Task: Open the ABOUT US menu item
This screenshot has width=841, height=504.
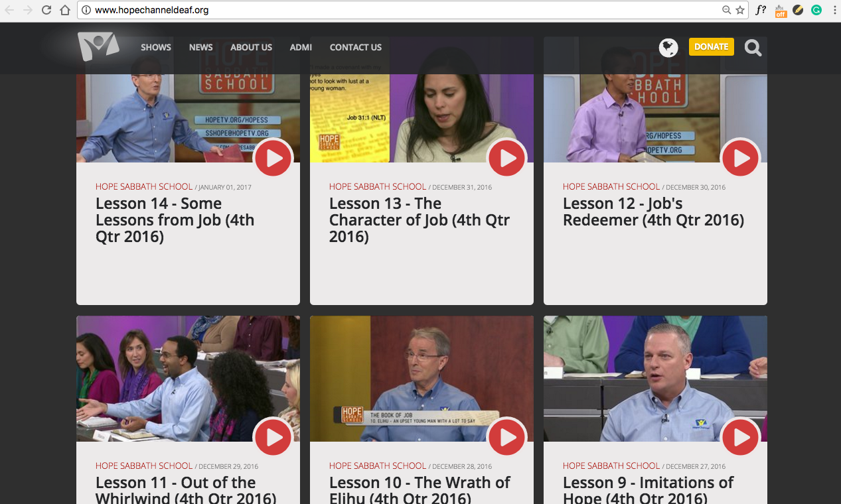Action: (x=251, y=47)
